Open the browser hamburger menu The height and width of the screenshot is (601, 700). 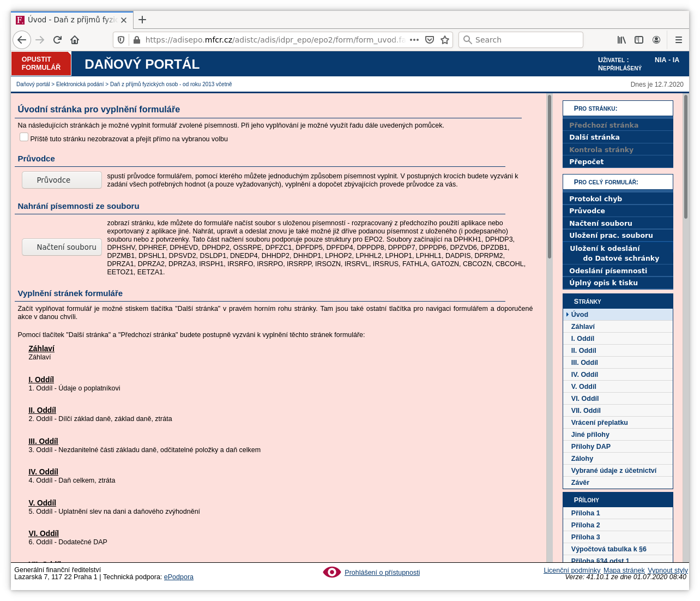click(679, 40)
